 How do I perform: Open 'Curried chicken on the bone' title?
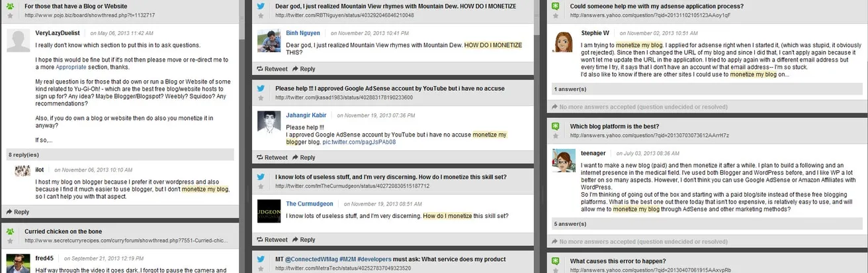point(62,231)
